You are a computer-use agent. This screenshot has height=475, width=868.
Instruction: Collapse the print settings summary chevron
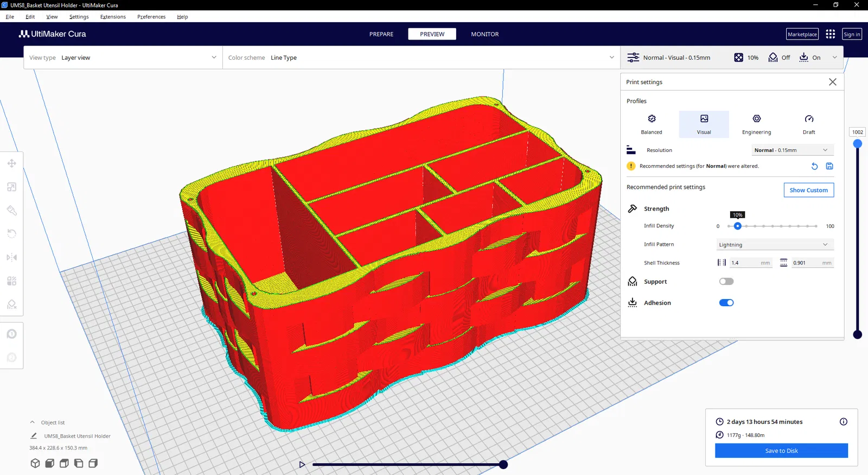tap(835, 58)
